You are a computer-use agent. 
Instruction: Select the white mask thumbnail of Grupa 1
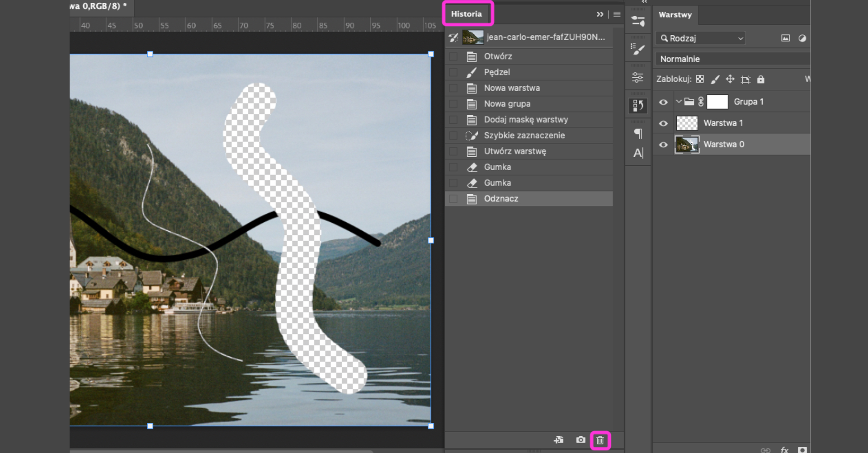pyautogui.click(x=717, y=102)
